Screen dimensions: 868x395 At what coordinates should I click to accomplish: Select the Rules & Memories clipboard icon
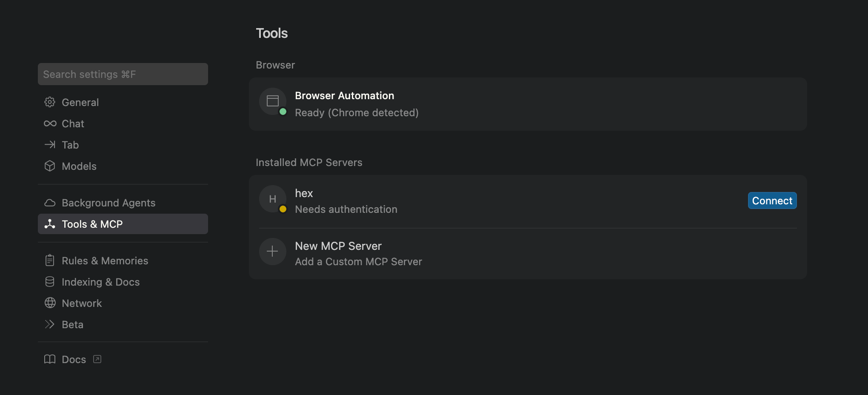click(50, 260)
